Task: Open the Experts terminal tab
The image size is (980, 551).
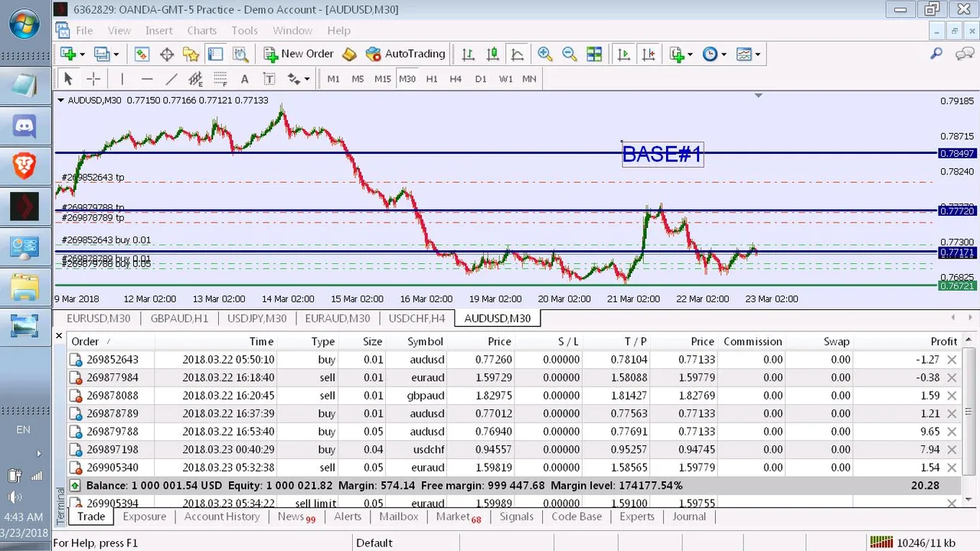Action: click(637, 517)
